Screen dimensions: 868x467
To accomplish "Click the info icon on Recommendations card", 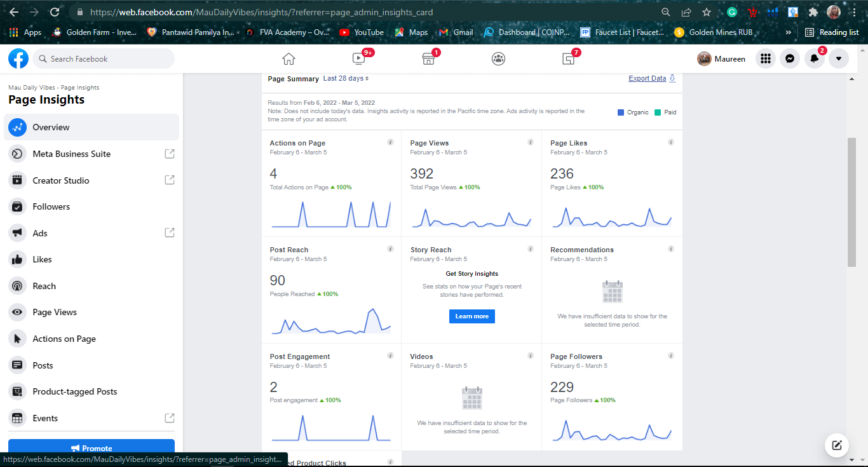I will [x=671, y=249].
